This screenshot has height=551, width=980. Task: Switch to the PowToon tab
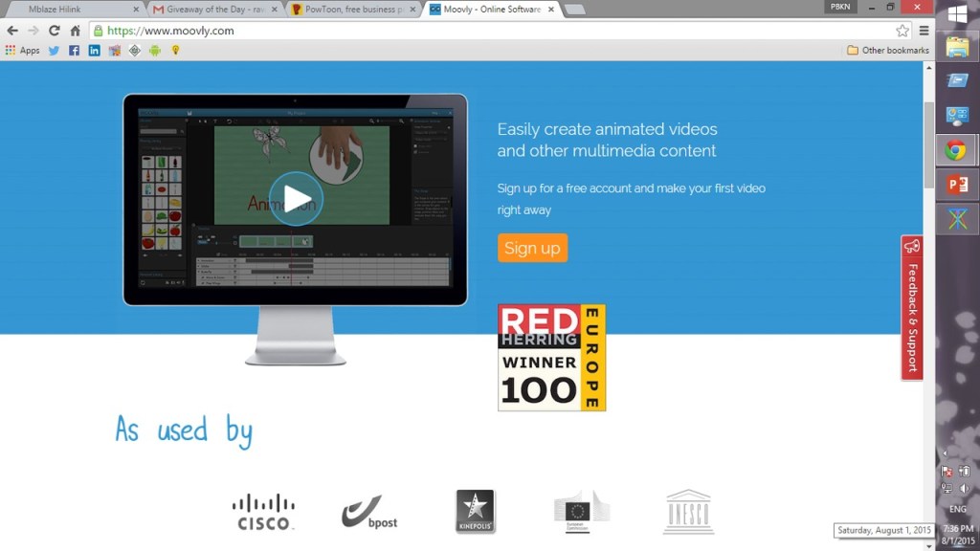(x=352, y=10)
